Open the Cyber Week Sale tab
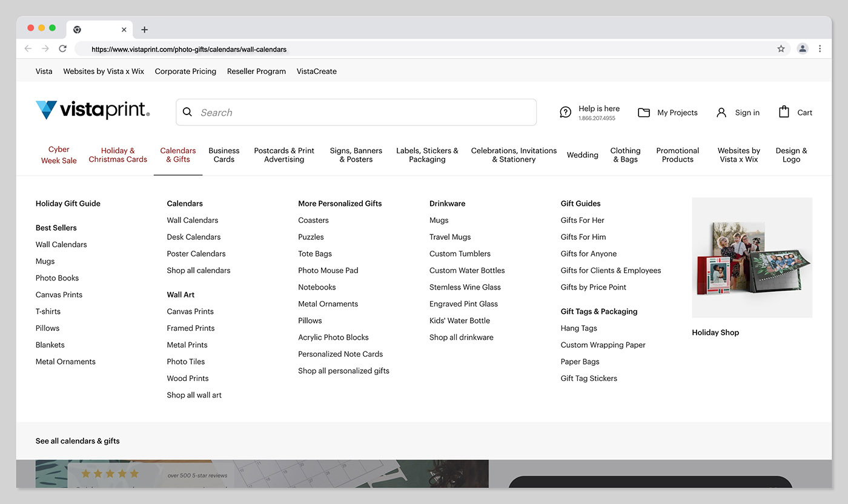This screenshot has width=848, height=504. coord(59,155)
